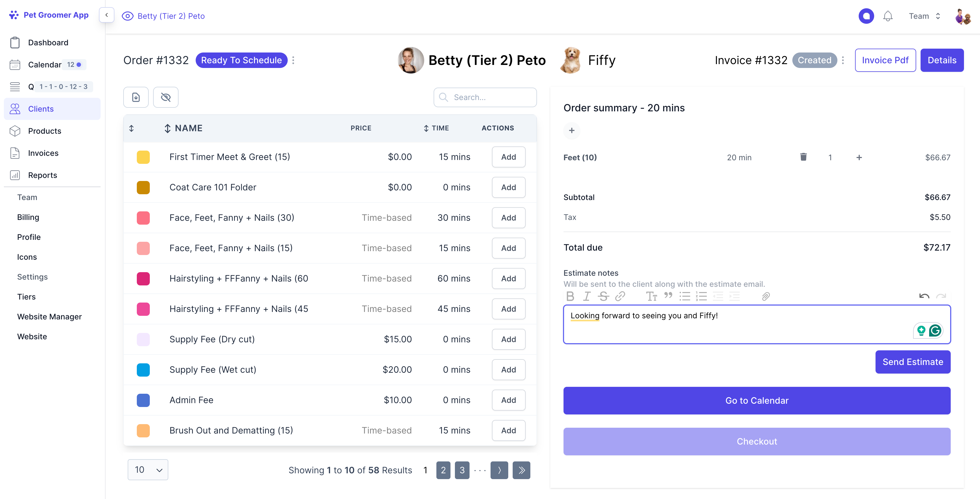Click the eye icon beside Betty breadcrumb
This screenshot has width=980, height=499.
pos(127,16)
